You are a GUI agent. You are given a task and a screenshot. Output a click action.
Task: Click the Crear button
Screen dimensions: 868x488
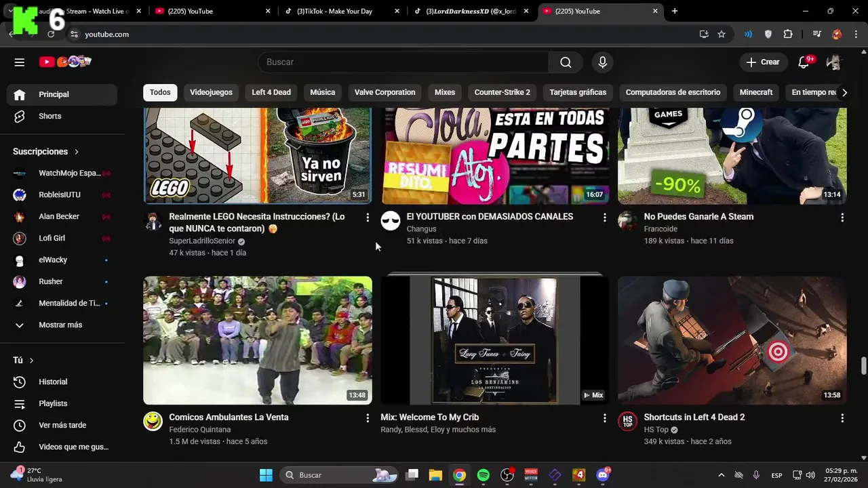click(764, 62)
